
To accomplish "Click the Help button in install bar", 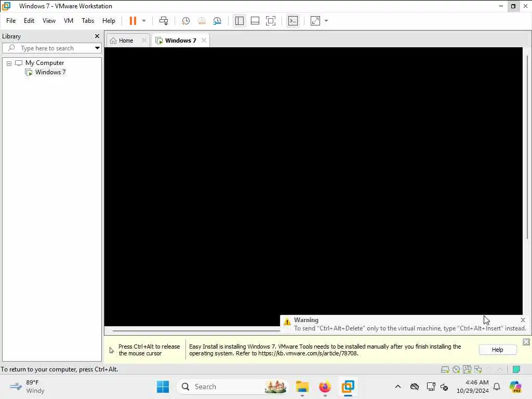I will (x=497, y=350).
